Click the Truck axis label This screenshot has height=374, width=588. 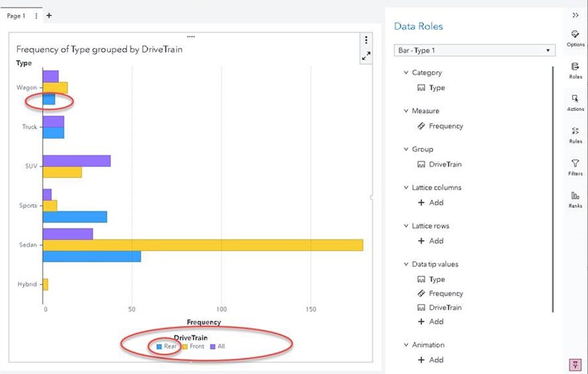point(30,127)
